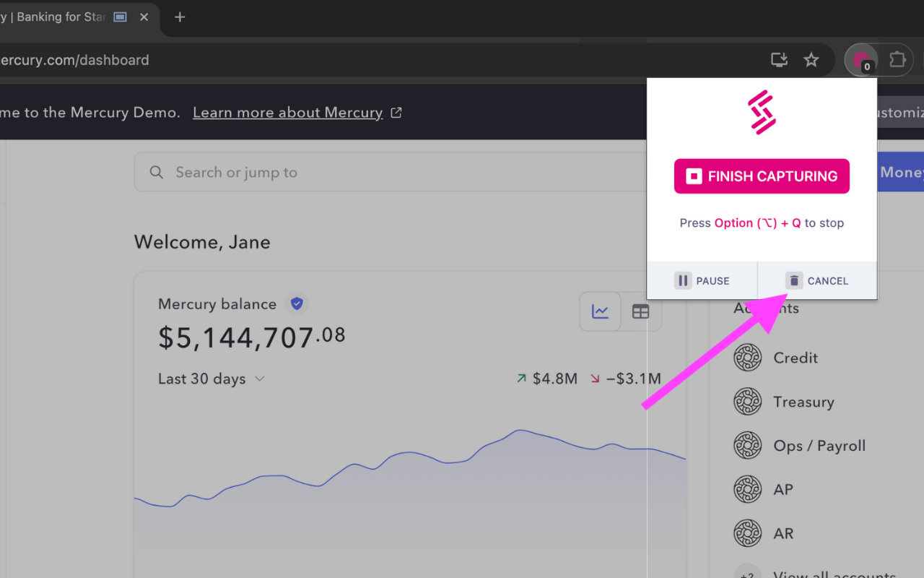Viewport: 924px width, 578px height.
Task: Click the balance amount $5,144,707.08
Action: pos(251,337)
